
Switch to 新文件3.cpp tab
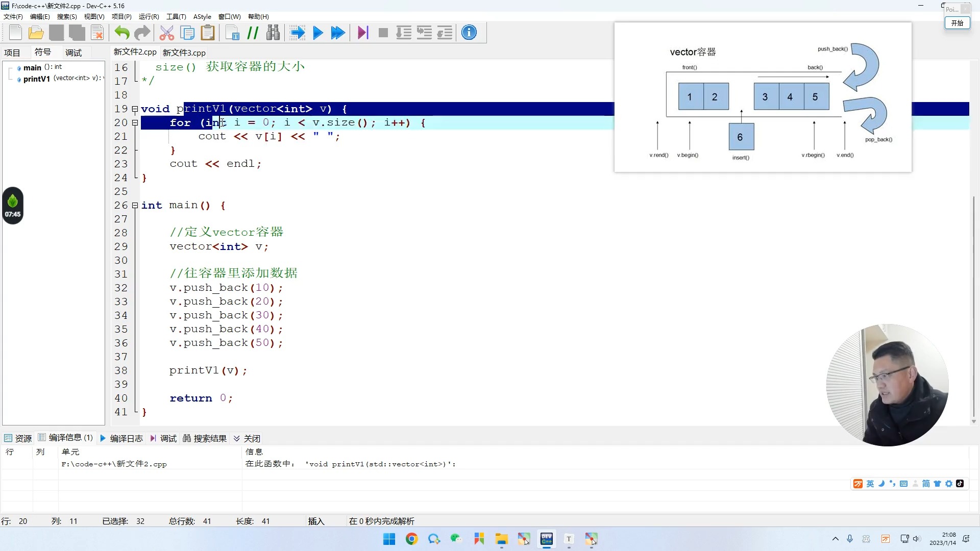[184, 53]
